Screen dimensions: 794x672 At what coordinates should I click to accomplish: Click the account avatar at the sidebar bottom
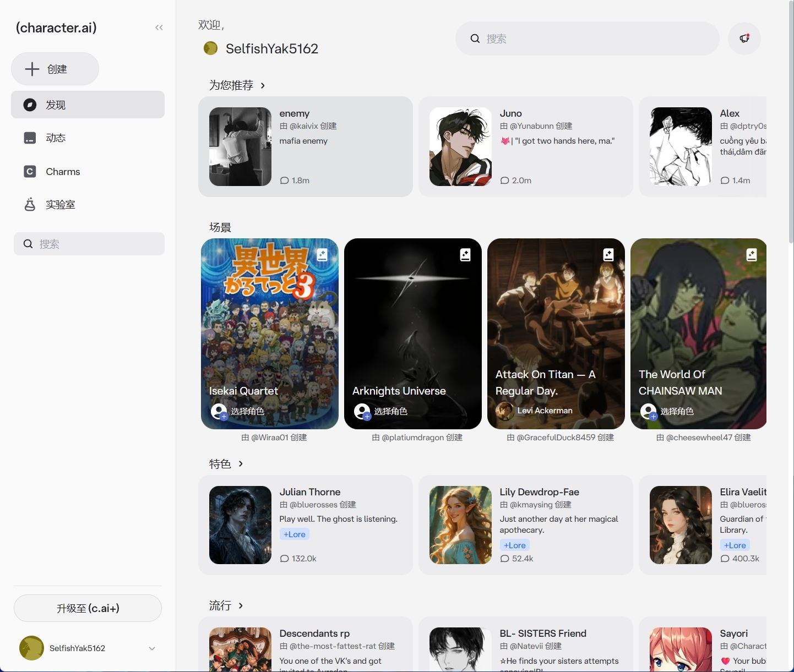coord(31,648)
